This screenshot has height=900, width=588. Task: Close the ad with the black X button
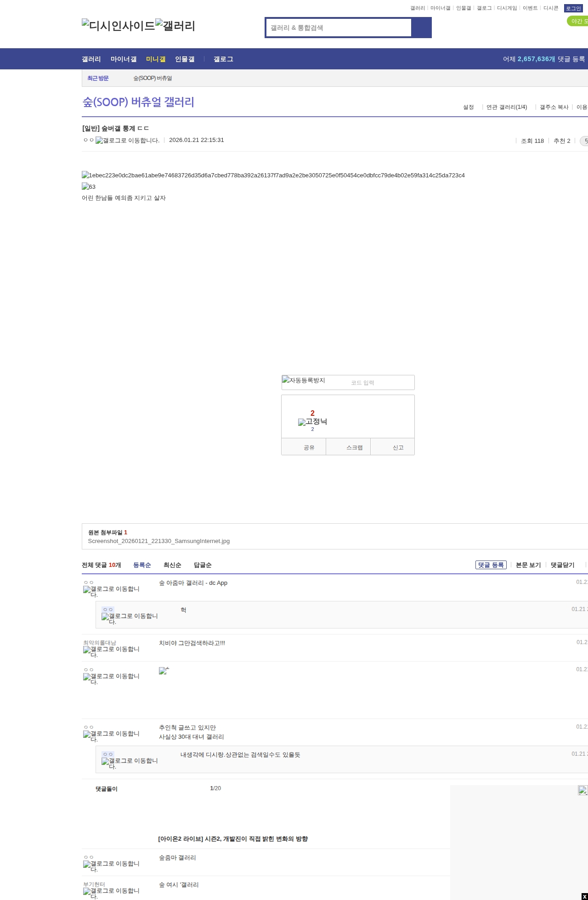coord(584,896)
